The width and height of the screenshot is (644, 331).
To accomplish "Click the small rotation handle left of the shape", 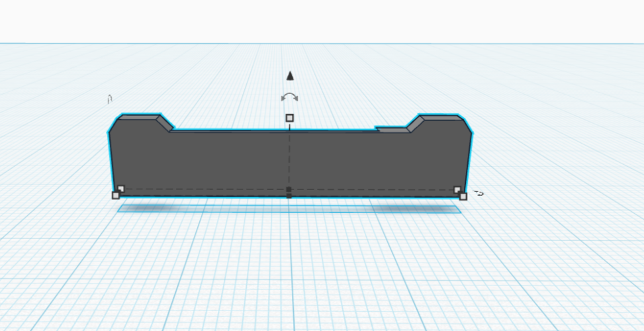I will point(110,99).
